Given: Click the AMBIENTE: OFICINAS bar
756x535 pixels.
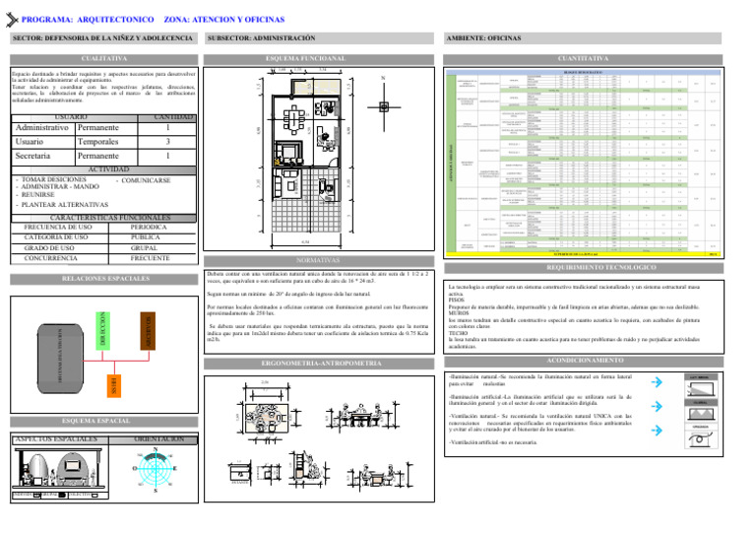Looking at the screenshot, I should click(583, 38).
